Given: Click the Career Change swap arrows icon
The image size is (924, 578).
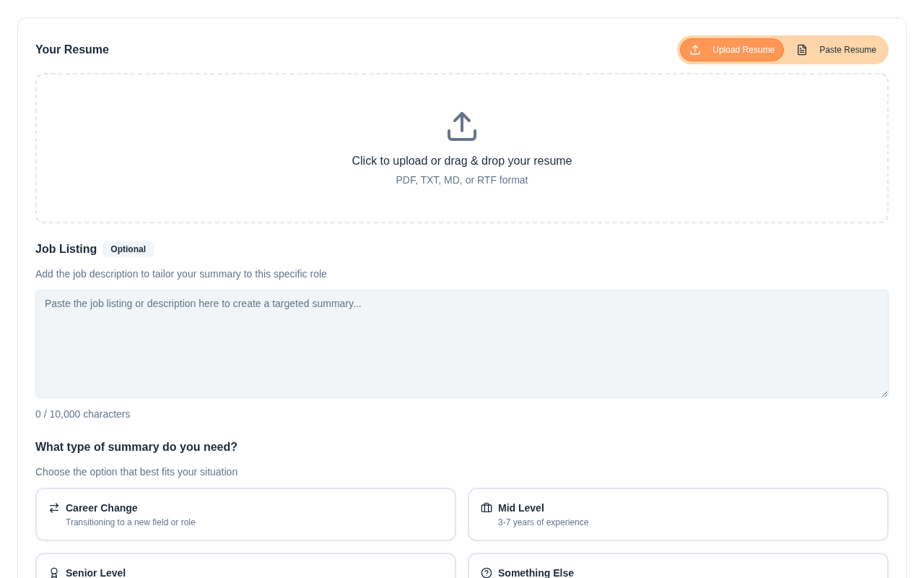Looking at the screenshot, I should [x=54, y=508].
